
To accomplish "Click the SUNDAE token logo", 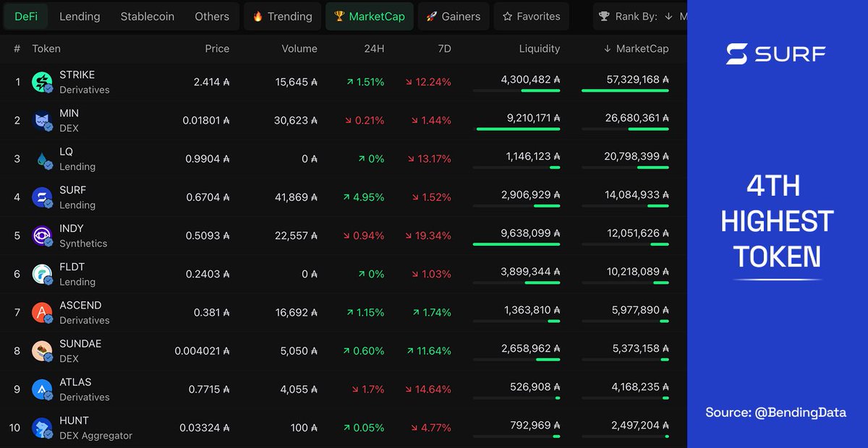I will coord(42,351).
